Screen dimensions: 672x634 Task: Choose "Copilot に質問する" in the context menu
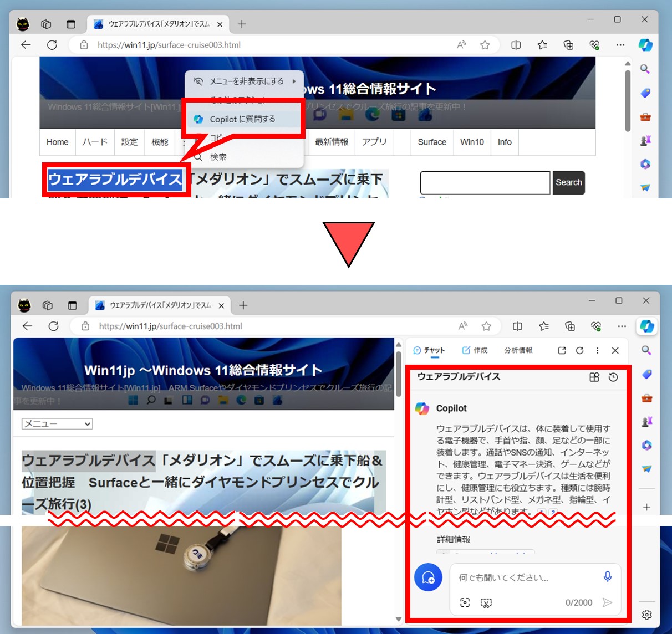click(242, 119)
